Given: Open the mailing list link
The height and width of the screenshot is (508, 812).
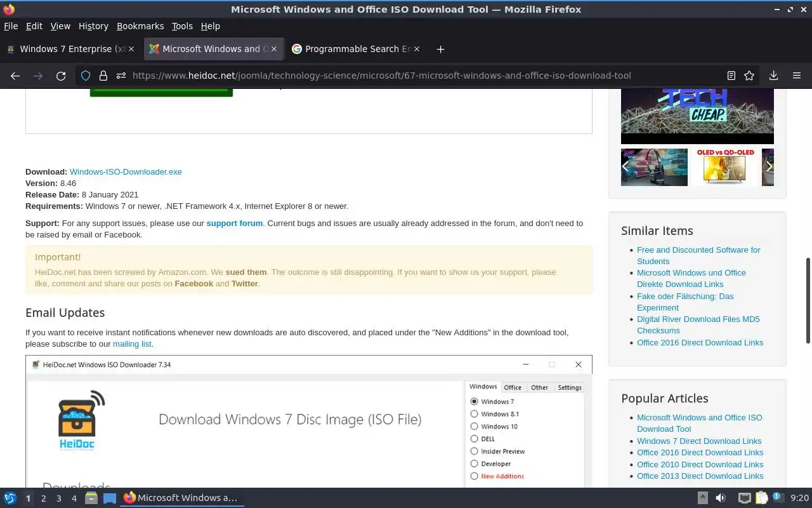Looking at the screenshot, I should coord(132,344).
